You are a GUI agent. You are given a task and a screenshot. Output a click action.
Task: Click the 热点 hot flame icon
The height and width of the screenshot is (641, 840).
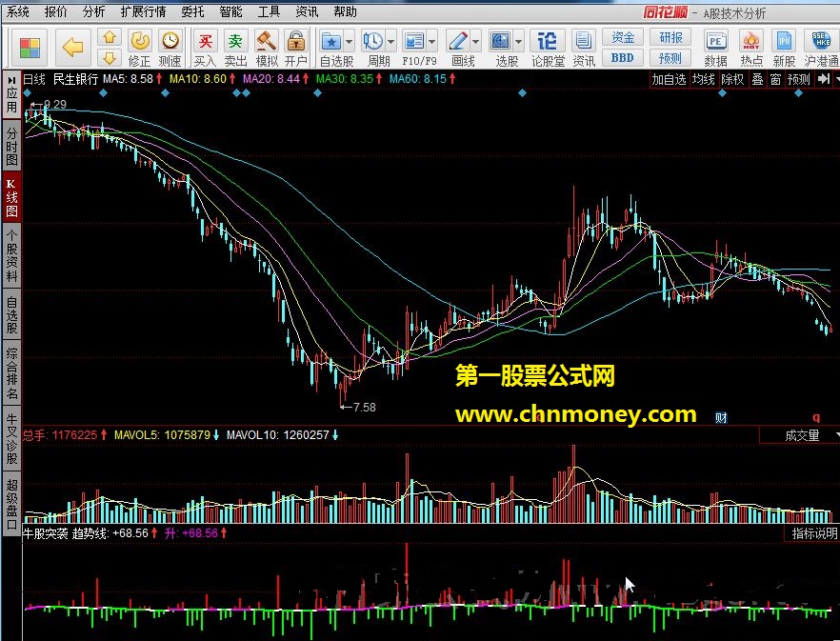751,41
